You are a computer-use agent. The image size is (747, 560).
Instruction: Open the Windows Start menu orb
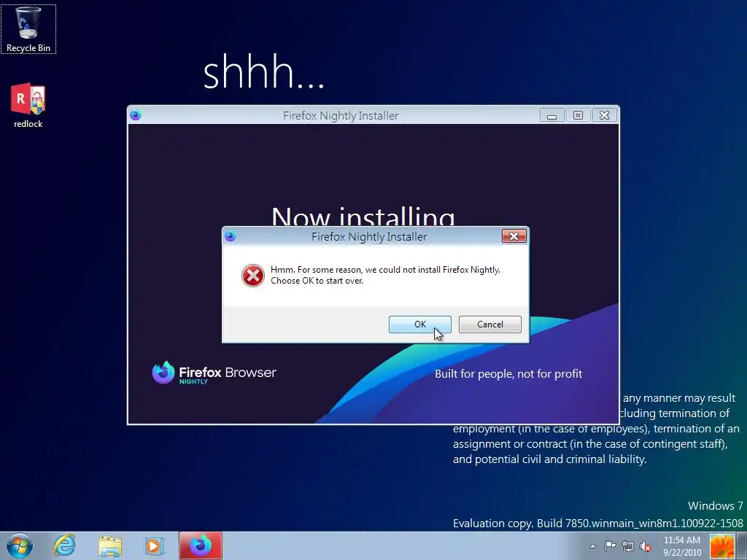[20, 545]
